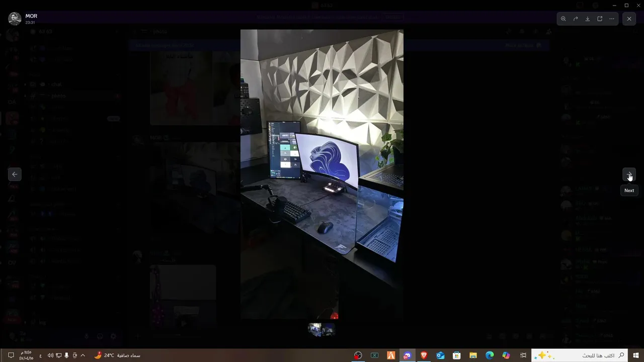Screen dimensions: 644x362
Task: Open the image in browser icon
Action: 600,19
